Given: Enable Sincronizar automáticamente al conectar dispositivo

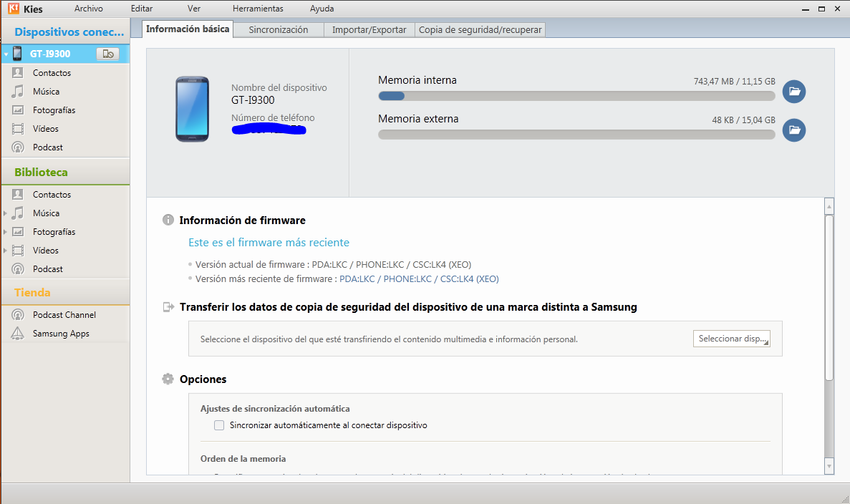Looking at the screenshot, I should pyautogui.click(x=219, y=425).
